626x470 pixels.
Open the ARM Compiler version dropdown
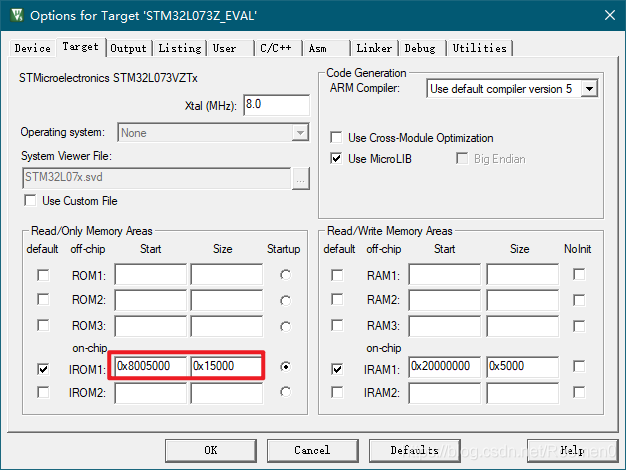[x=590, y=89]
